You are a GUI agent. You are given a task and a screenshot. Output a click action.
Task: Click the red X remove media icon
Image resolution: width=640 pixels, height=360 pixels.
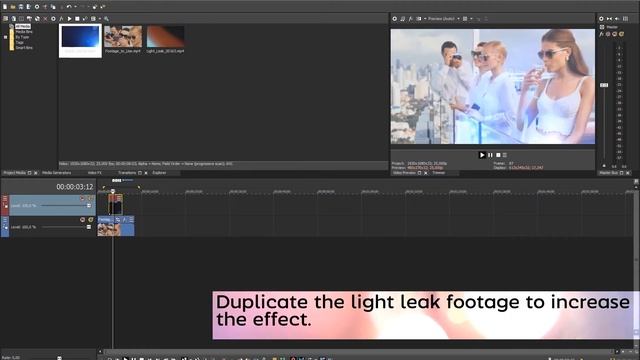pos(45,18)
